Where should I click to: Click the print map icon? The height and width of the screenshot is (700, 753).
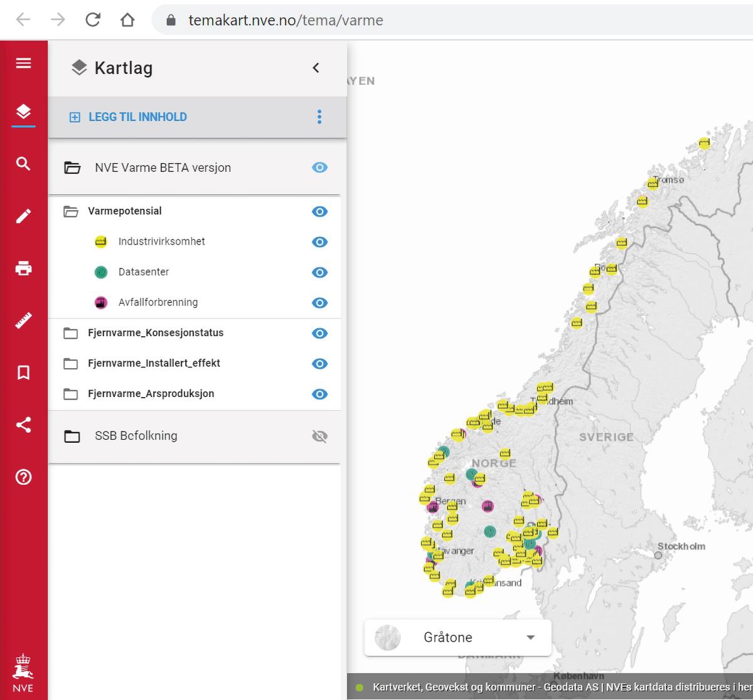(x=23, y=268)
